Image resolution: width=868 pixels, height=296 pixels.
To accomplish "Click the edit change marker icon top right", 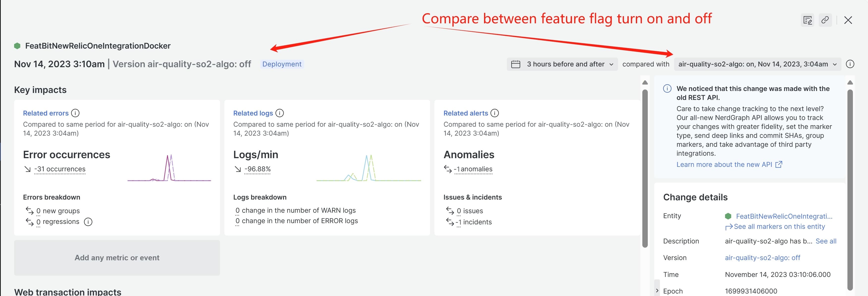I will (807, 20).
